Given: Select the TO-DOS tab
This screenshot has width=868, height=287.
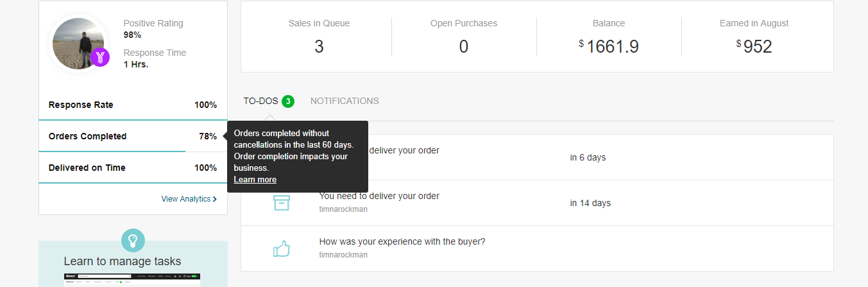Looking at the screenshot, I should point(268,101).
